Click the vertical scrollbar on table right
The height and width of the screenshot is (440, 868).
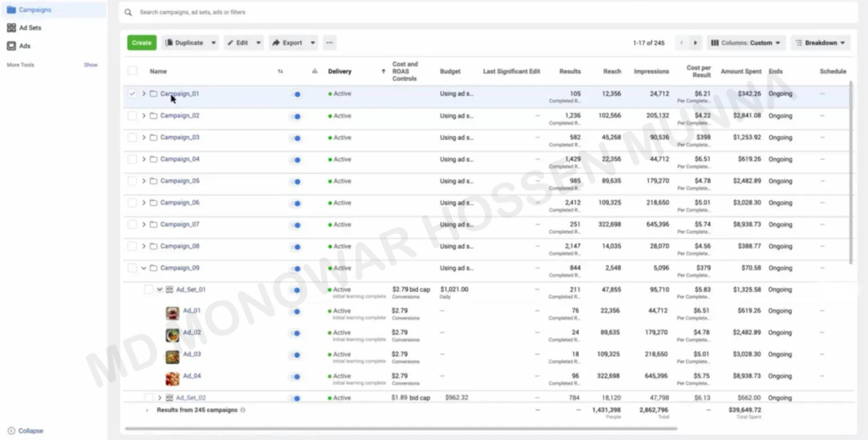click(x=851, y=172)
